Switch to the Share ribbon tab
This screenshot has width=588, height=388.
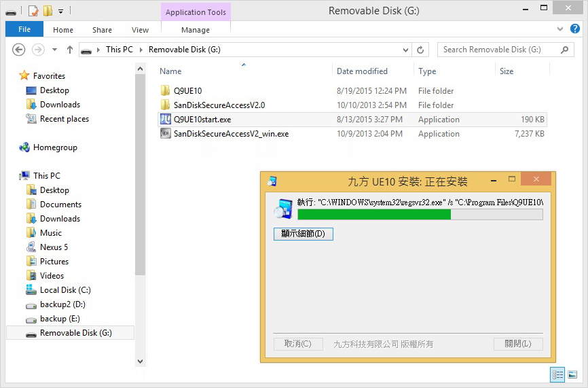pos(102,30)
